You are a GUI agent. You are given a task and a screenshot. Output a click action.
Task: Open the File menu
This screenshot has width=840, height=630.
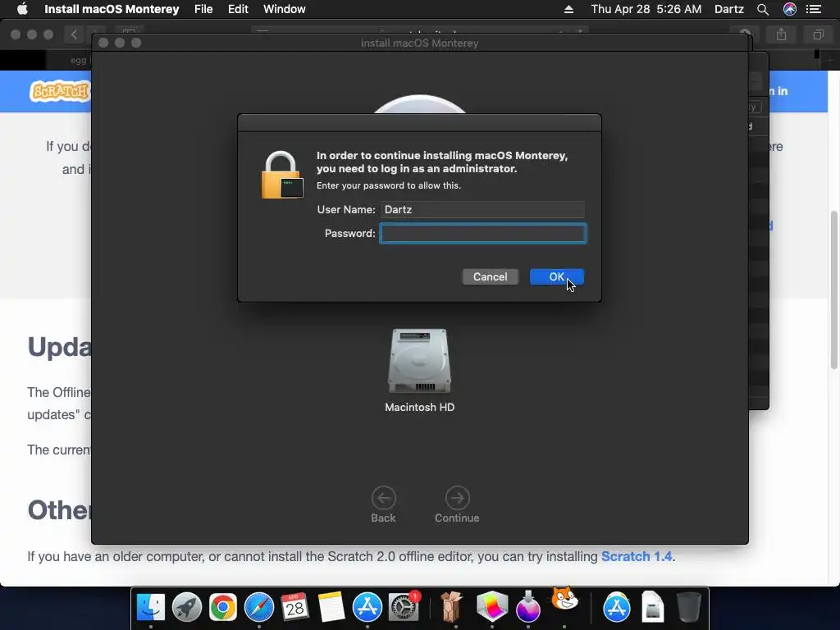pyautogui.click(x=203, y=9)
